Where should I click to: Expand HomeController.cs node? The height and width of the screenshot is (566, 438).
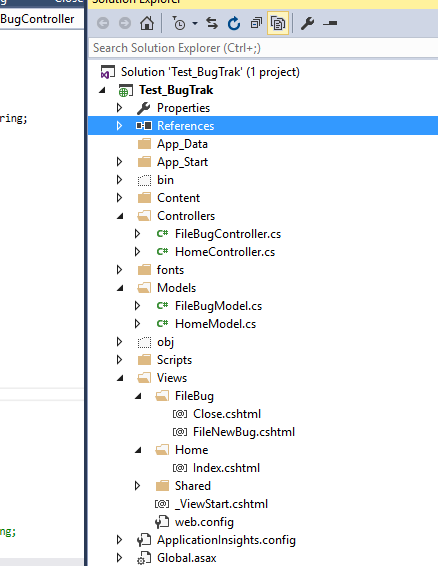[138, 252]
